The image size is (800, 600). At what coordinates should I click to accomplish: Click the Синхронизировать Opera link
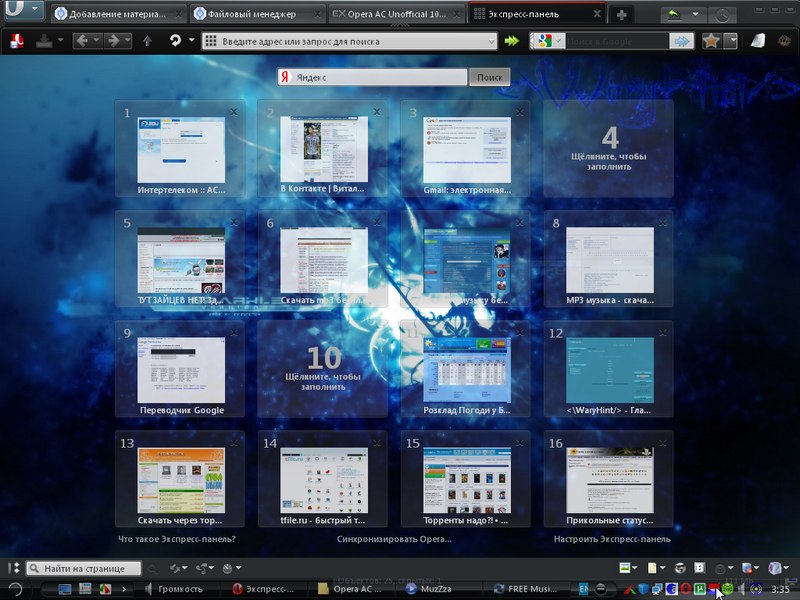pos(394,539)
